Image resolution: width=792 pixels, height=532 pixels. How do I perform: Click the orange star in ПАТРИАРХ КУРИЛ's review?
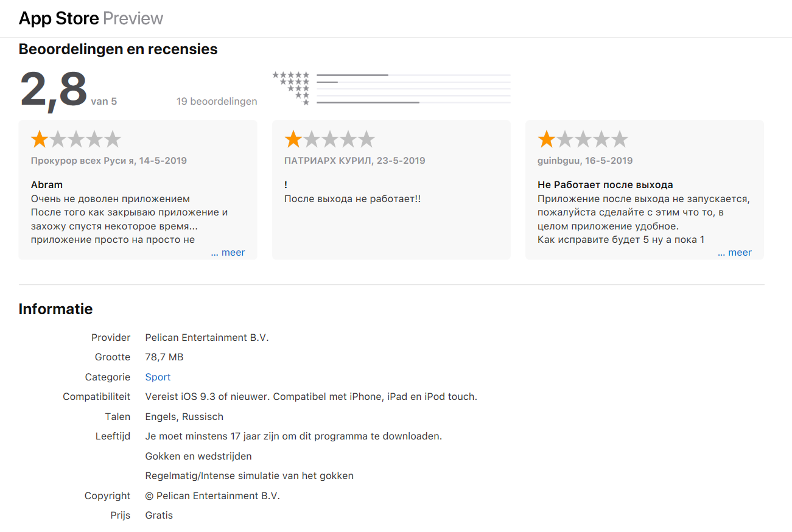[293, 139]
